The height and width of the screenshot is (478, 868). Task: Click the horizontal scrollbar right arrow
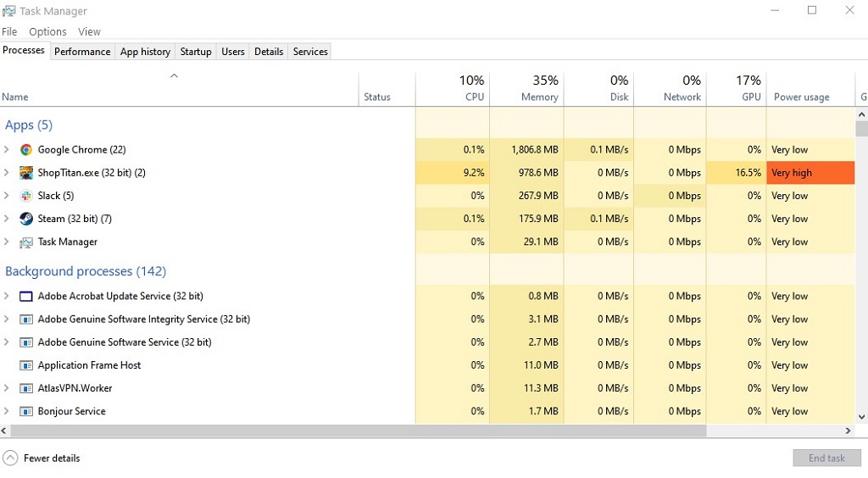(x=848, y=431)
